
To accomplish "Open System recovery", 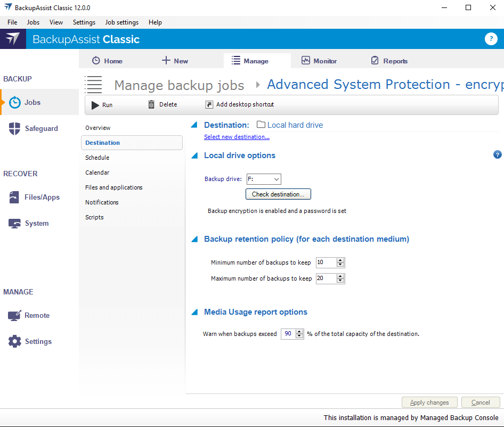I will [29, 223].
